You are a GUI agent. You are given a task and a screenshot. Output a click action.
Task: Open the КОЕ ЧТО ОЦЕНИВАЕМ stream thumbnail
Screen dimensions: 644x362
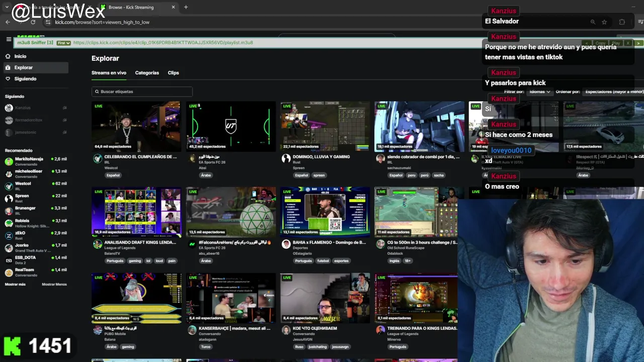pos(325,298)
